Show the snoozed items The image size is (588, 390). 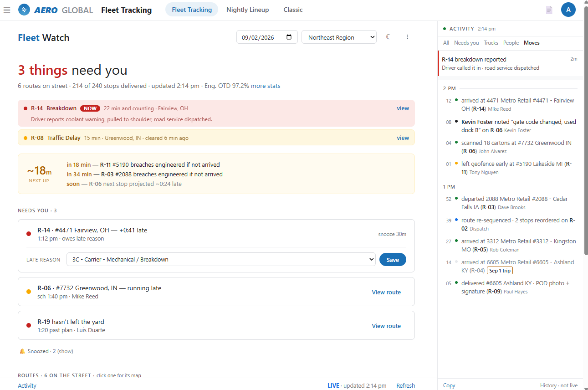[65, 351]
